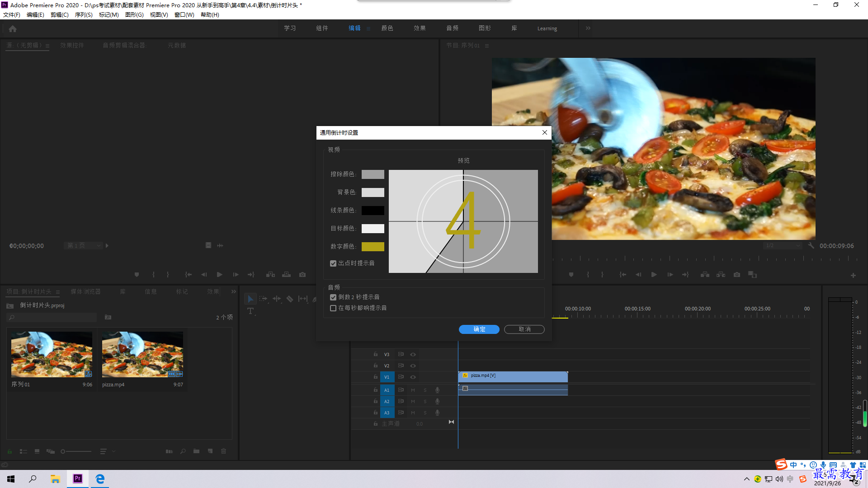Image resolution: width=868 pixels, height=488 pixels.
Task: Step forward one frame in Program monitor
Action: coord(670,275)
